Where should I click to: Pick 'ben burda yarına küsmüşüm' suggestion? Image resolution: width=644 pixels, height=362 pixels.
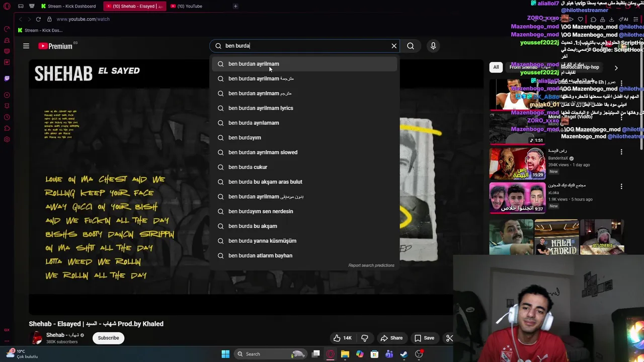tap(304, 241)
